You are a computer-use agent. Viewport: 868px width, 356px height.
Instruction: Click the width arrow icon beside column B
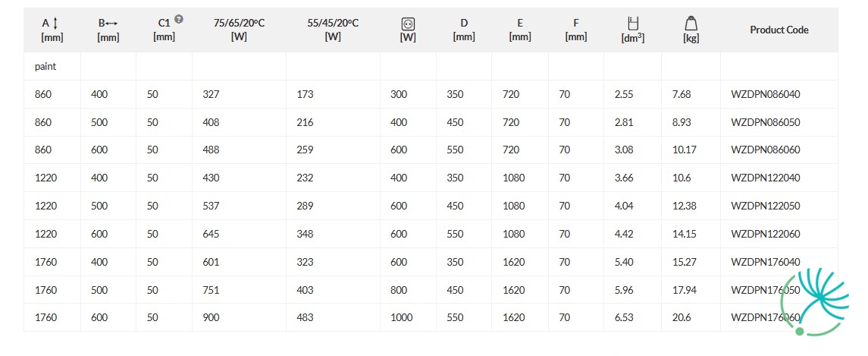[112, 24]
